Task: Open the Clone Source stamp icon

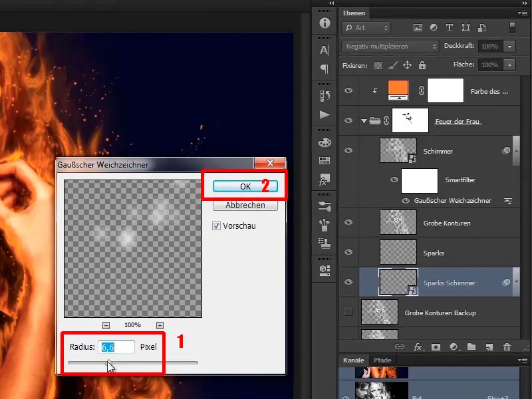Action: [325, 243]
